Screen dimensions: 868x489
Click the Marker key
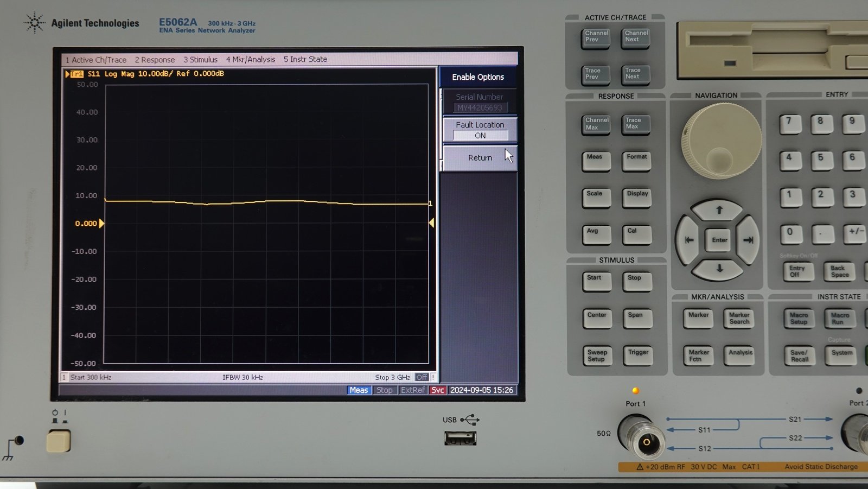[698, 319]
